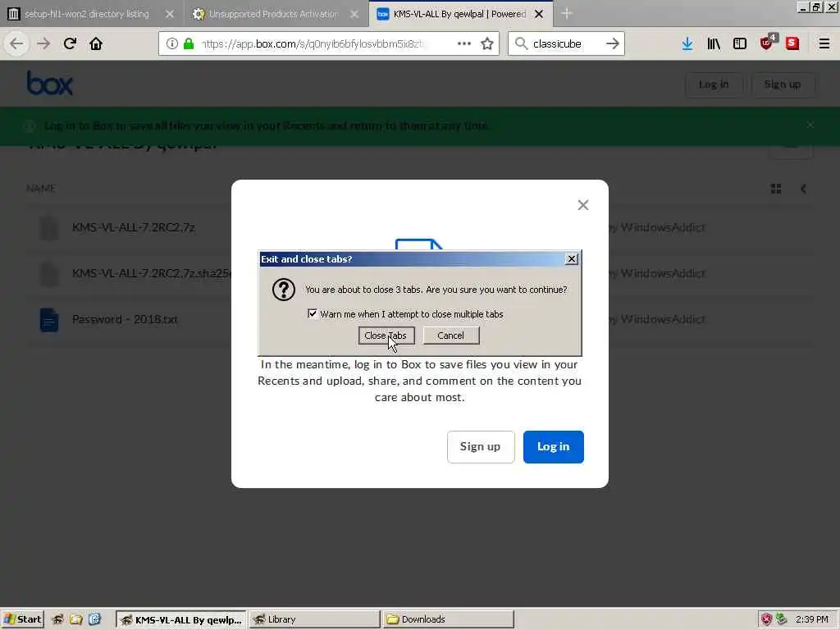Show site information for app.box.com
The height and width of the screenshot is (630, 840).
pyautogui.click(x=172, y=43)
